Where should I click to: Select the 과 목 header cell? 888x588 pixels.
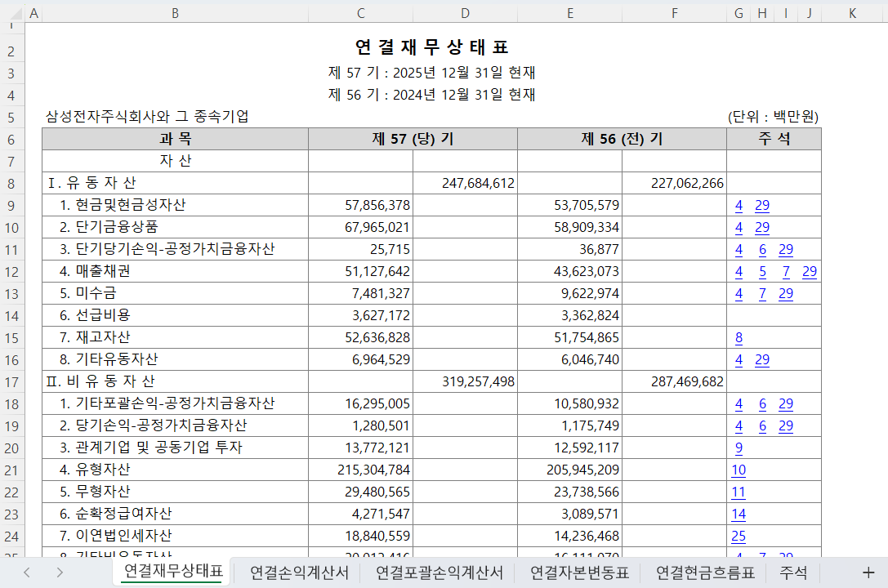(175, 139)
